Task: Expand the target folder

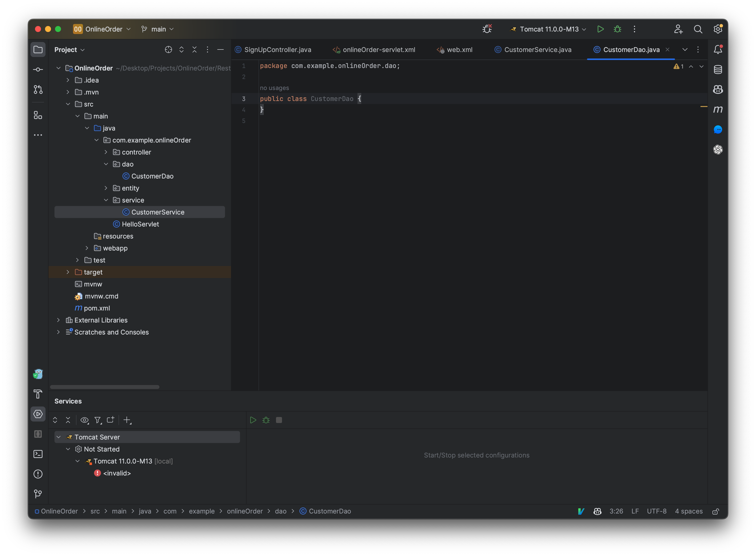Action: pos(68,272)
